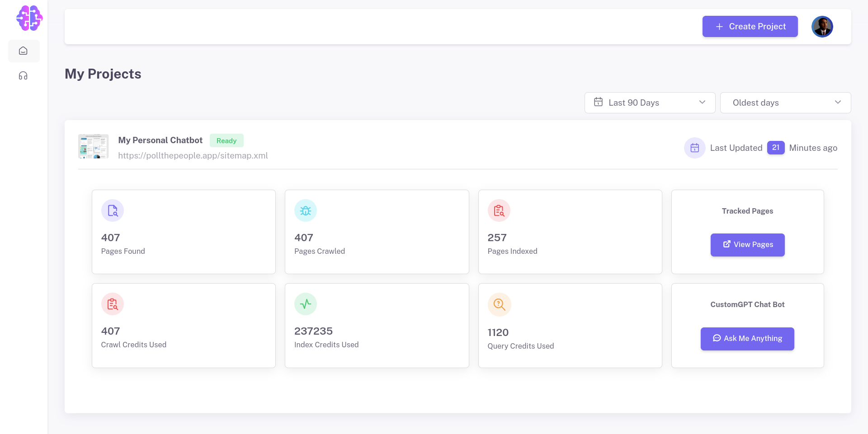
Task: Click the Query Credits magnifier icon
Action: coord(499,304)
